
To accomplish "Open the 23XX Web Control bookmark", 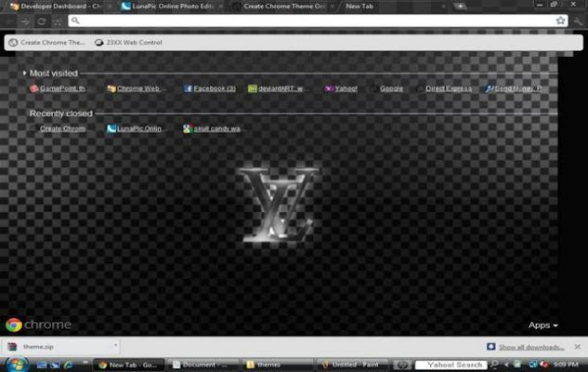I will pos(128,43).
